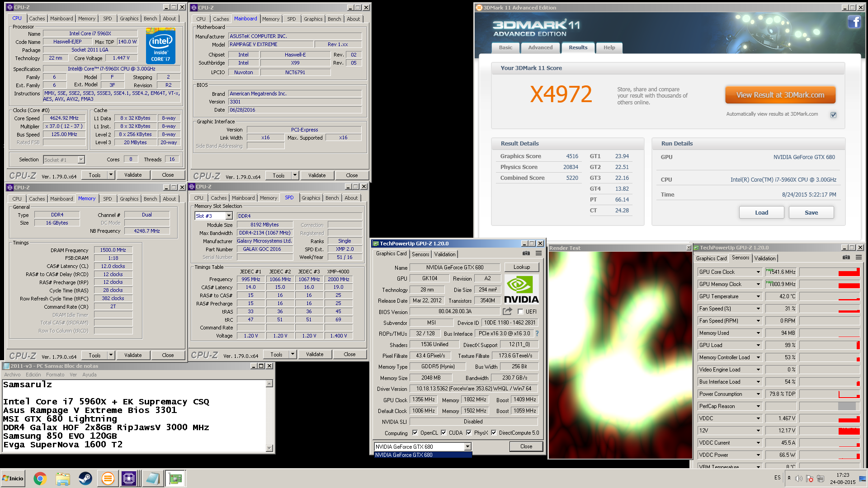Click the GPU Load sensor graph
This screenshot has width=868, height=488.
coord(829,345)
